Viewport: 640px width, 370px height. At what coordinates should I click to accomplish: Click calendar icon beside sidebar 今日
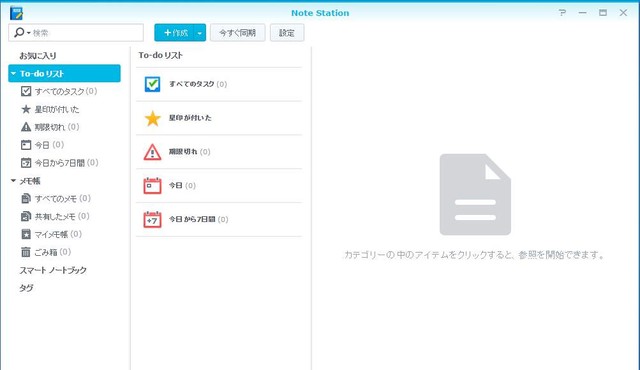click(x=26, y=145)
